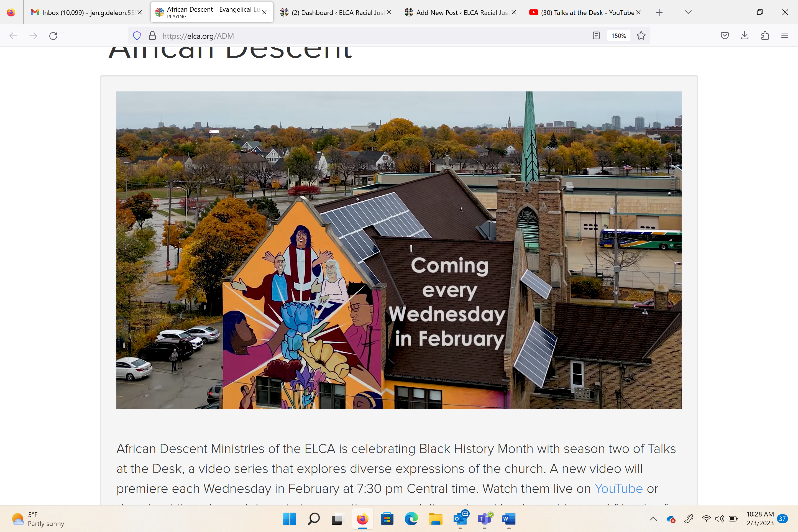Bookmark this page with the star icon
The image size is (798, 532).
tap(641, 36)
